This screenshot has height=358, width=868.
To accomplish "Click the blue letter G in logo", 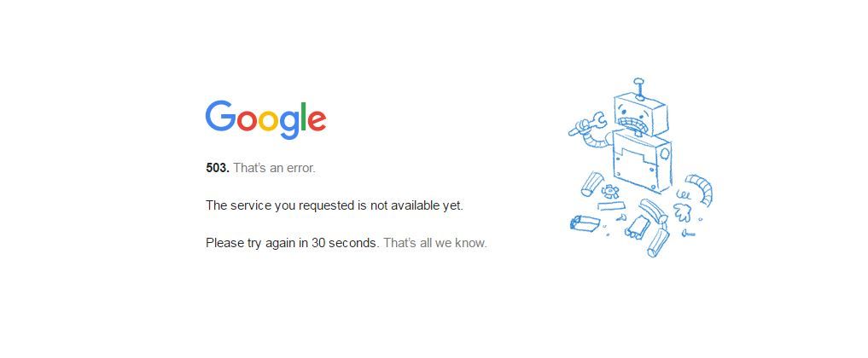I will coord(220,116).
